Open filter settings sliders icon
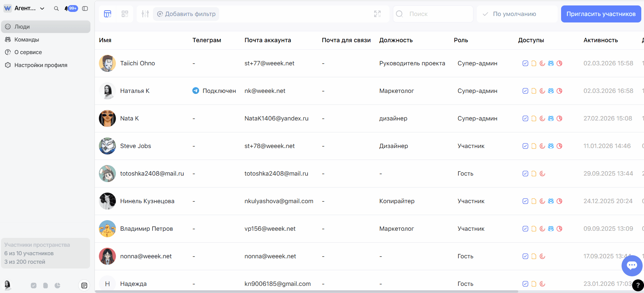Screen dimensions: 644x293 coord(145,14)
